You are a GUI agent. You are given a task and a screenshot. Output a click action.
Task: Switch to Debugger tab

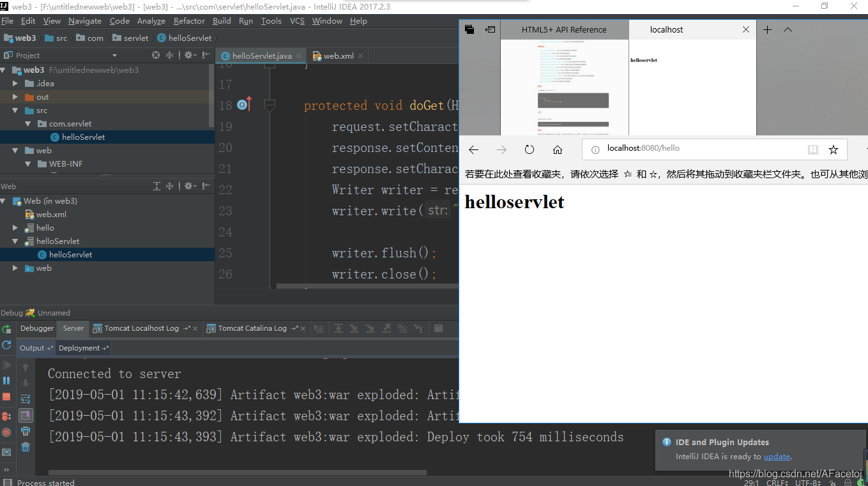point(37,328)
